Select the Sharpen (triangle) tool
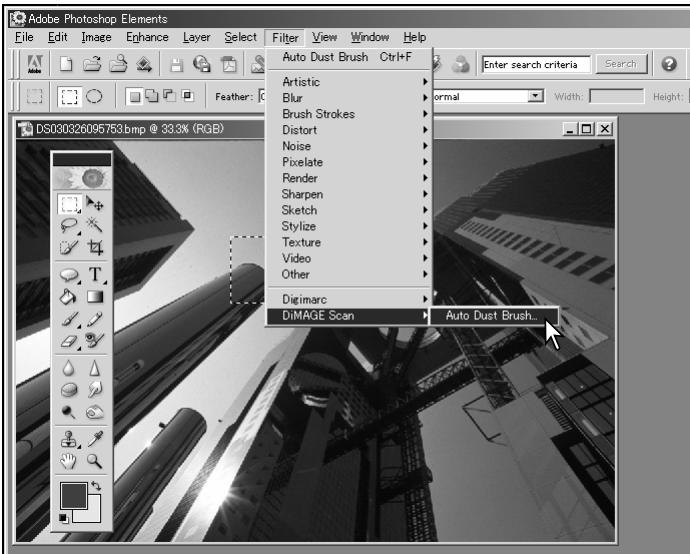Image resolution: width=690 pixels, height=554 pixels. [95, 368]
